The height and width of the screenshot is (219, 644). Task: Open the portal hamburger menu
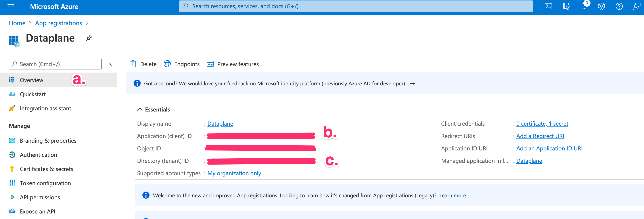tap(10, 6)
